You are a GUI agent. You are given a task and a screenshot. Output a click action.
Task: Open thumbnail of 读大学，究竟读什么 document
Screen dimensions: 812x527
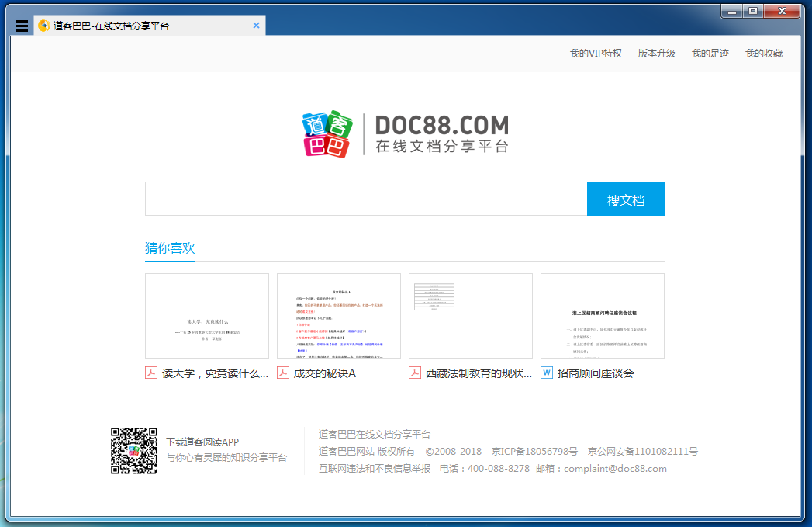coord(207,316)
